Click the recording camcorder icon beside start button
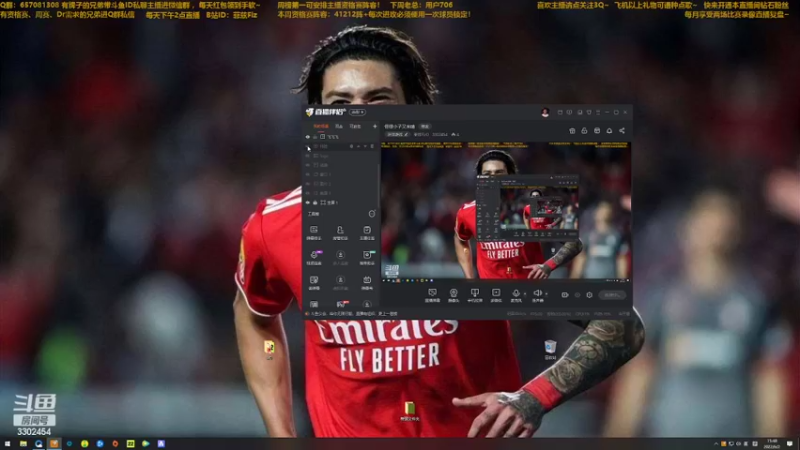Screen dimensions: 800x450 [x=565, y=295]
